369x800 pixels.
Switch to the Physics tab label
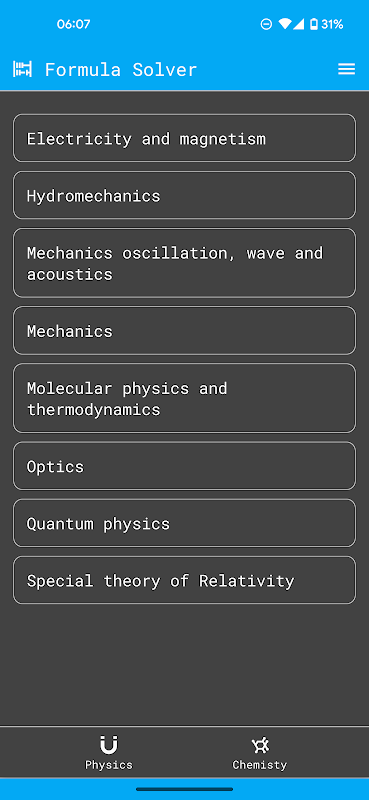tap(108, 765)
